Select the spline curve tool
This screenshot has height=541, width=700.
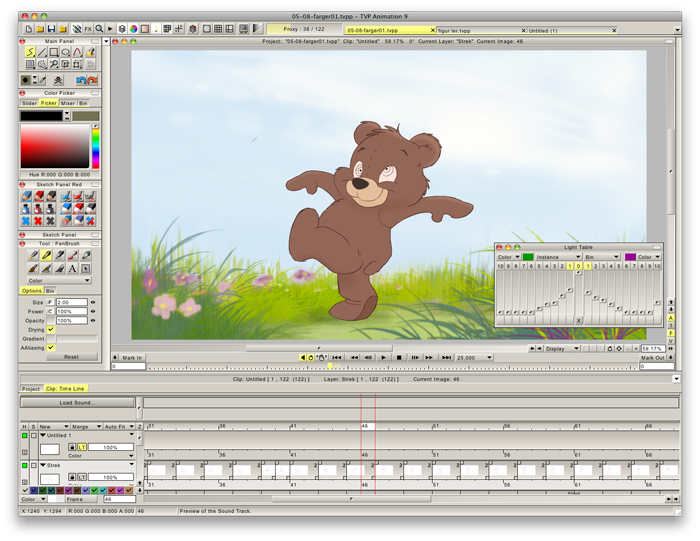coord(77,52)
